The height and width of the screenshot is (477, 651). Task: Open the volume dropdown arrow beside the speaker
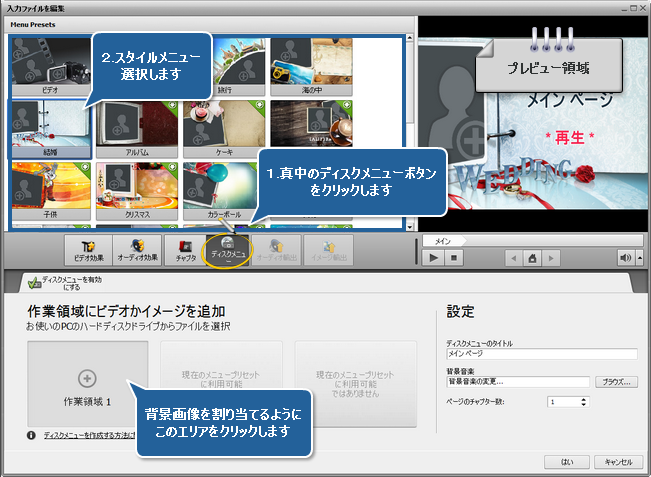(638, 257)
